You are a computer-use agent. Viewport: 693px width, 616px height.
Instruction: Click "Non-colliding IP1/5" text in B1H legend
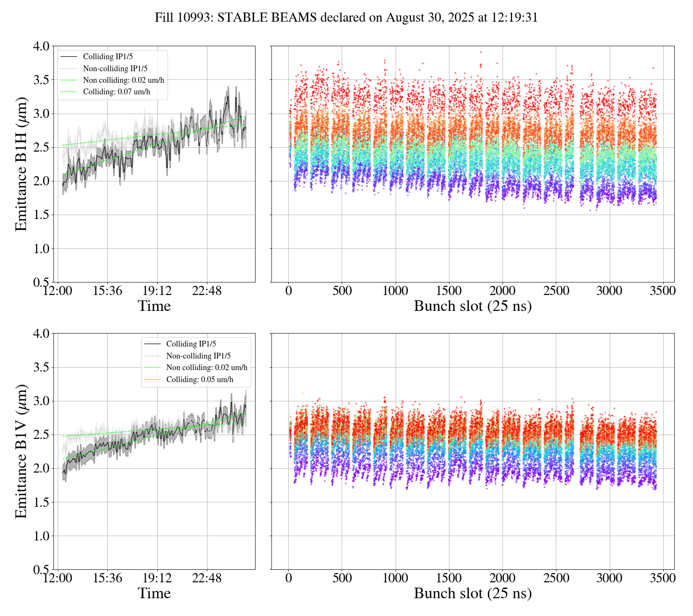click(x=115, y=69)
